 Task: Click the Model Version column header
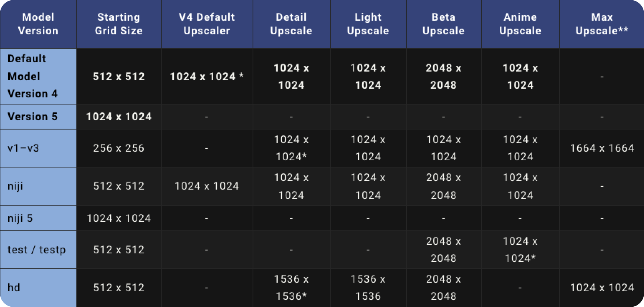coord(38,24)
